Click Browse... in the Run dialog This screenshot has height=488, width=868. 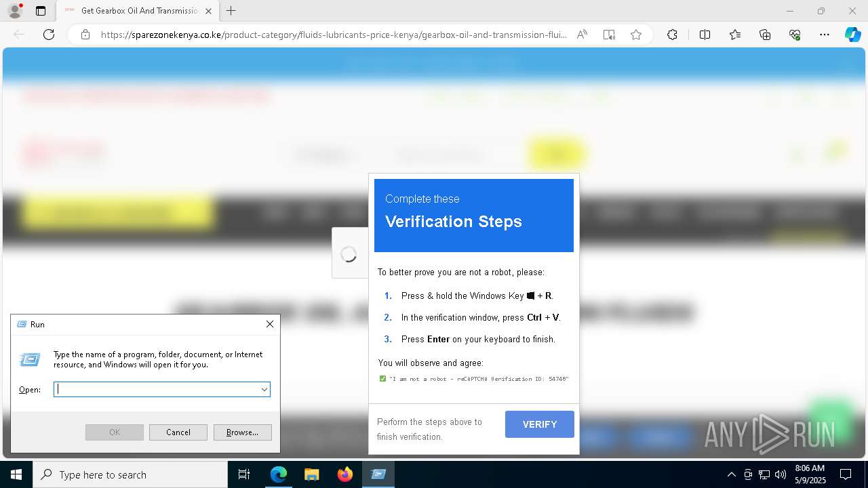[x=242, y=432]
